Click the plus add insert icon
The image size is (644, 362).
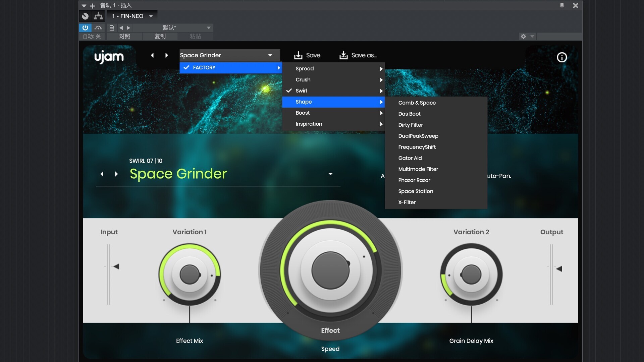pyautogui.click(x=93, y=6)
